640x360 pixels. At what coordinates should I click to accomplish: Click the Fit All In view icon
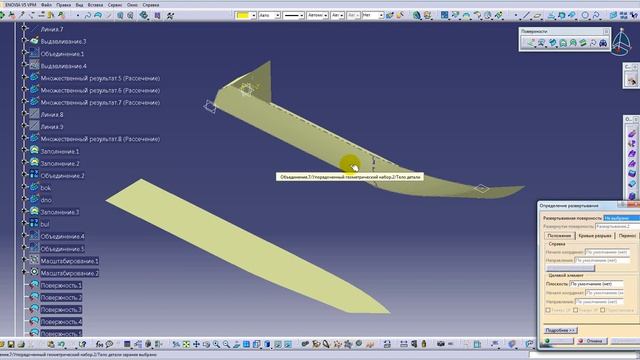point(186,344)
